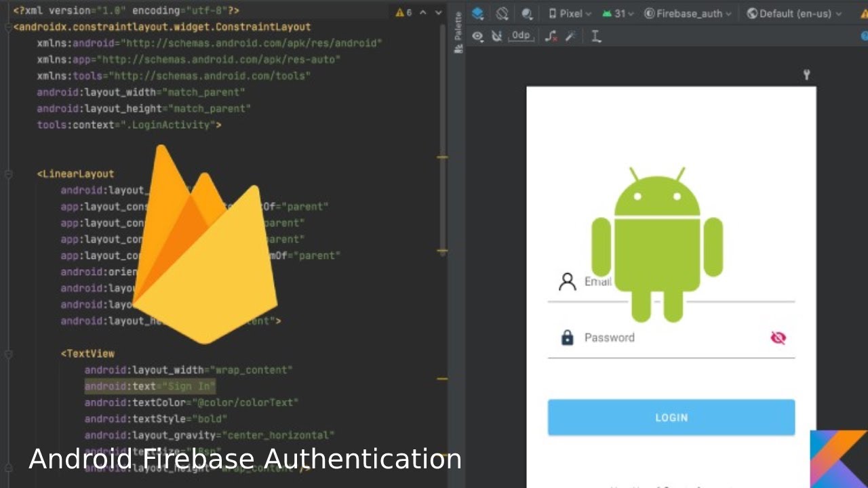Open the Palette side tab
The image size is (868, 488).
tap(458, 33)
